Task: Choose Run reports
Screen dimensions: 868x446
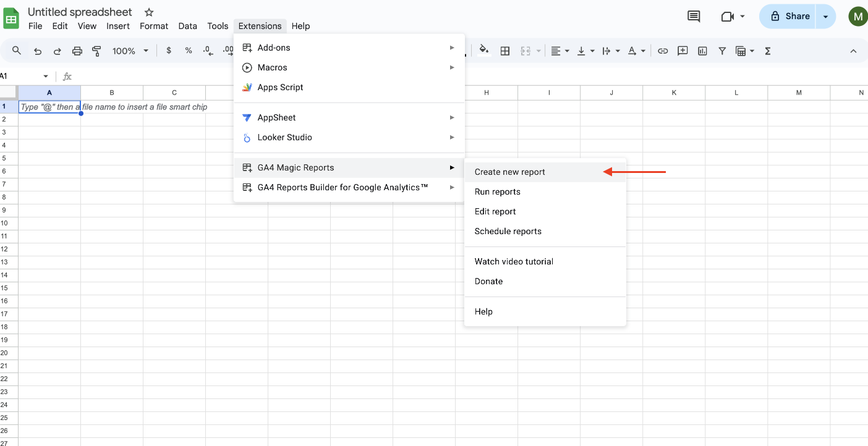Action: pyautogui.click(x=545, y=191)
